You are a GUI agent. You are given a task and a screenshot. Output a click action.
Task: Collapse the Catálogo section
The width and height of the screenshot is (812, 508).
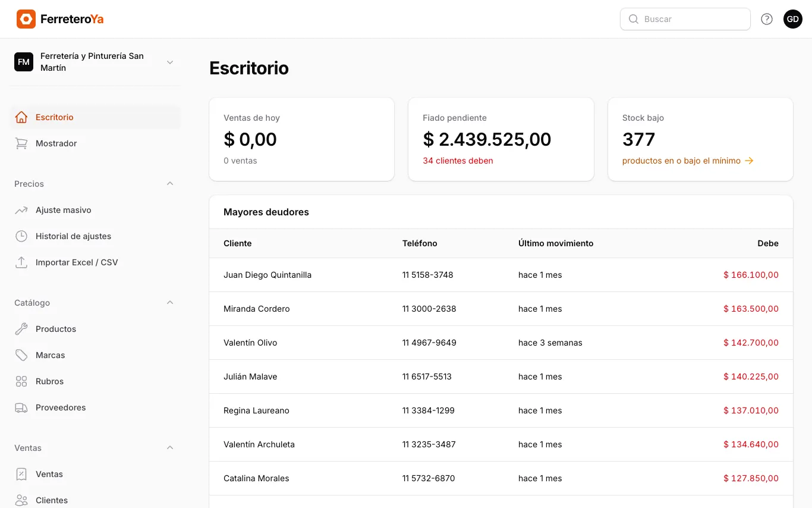point(170,303)
